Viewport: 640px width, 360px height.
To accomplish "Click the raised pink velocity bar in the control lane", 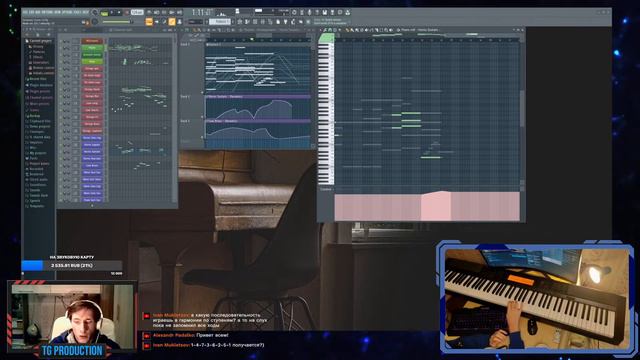I will pyautogui.click(x=436, y=206).
